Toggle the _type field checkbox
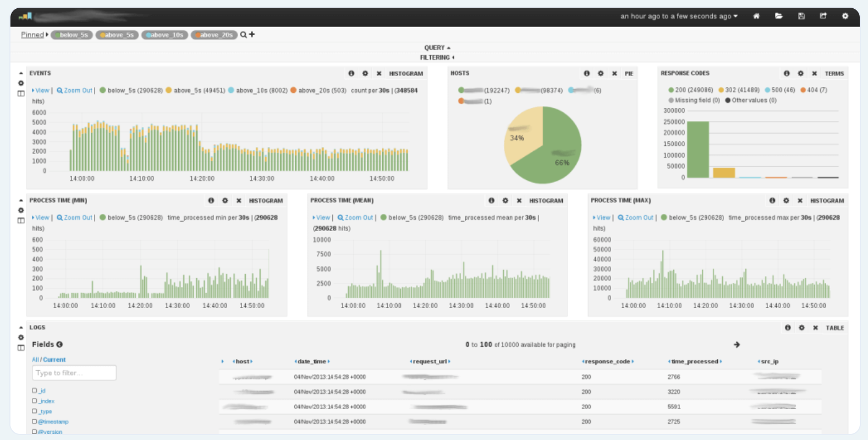This screenshot has height=440, width=868. point(35,411)
